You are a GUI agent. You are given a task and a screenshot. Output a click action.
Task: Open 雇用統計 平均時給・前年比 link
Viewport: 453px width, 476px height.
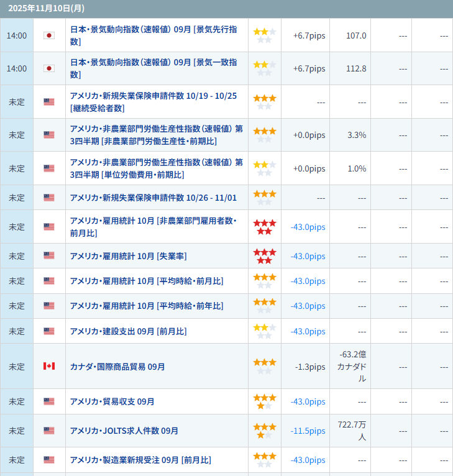click(x=146, y=306)
